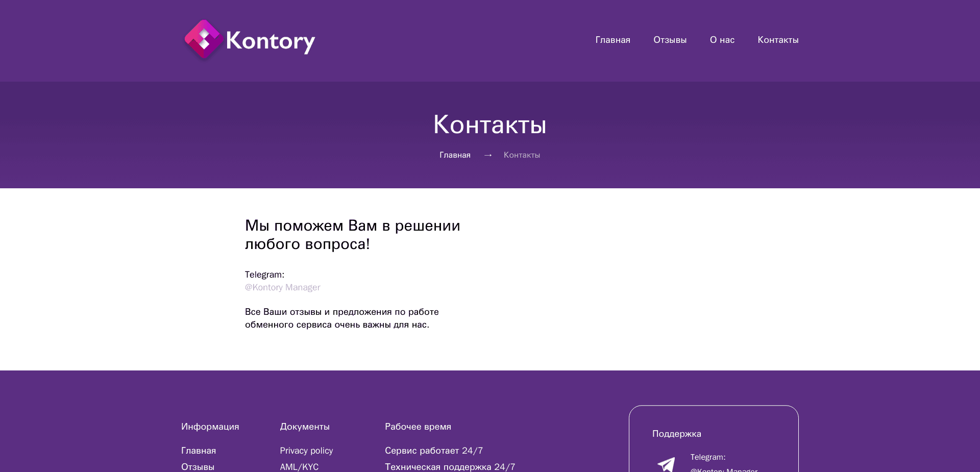Click Главная in the footer Информация column
The width and height of the screenshot is (980, 472).
[198, 451]
